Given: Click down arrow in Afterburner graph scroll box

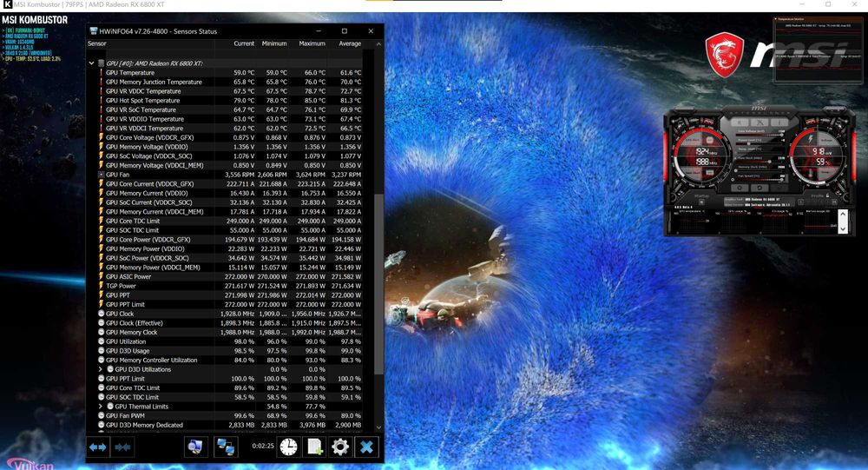Looking at the screenshot, I should 843,228.
